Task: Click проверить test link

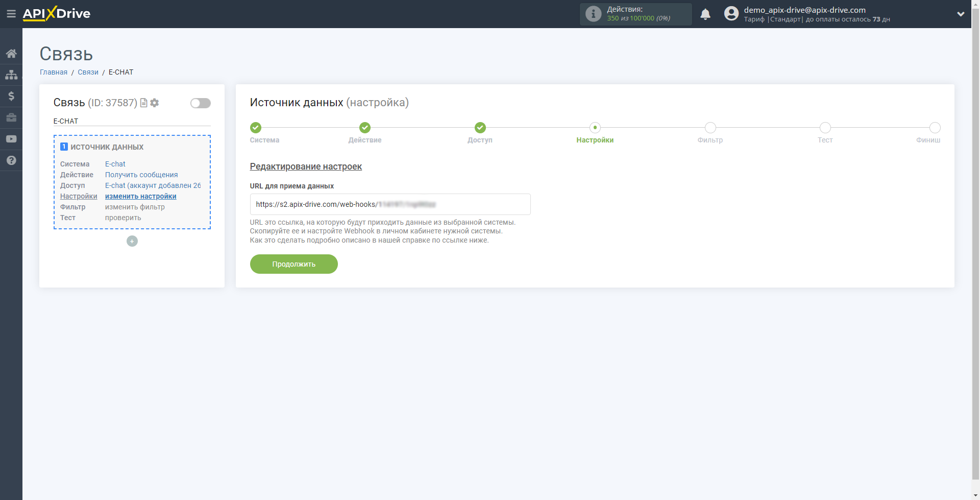Action: pos(123,218)
